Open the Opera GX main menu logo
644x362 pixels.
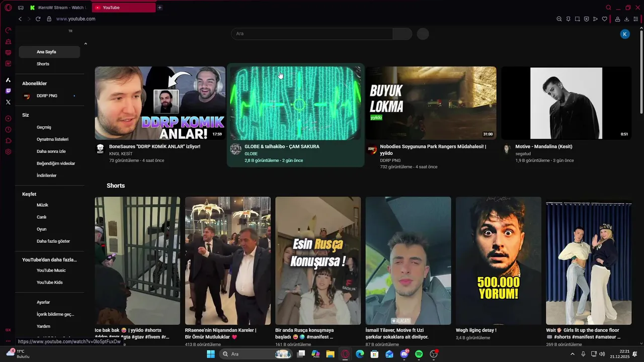(x=8, y=8)
